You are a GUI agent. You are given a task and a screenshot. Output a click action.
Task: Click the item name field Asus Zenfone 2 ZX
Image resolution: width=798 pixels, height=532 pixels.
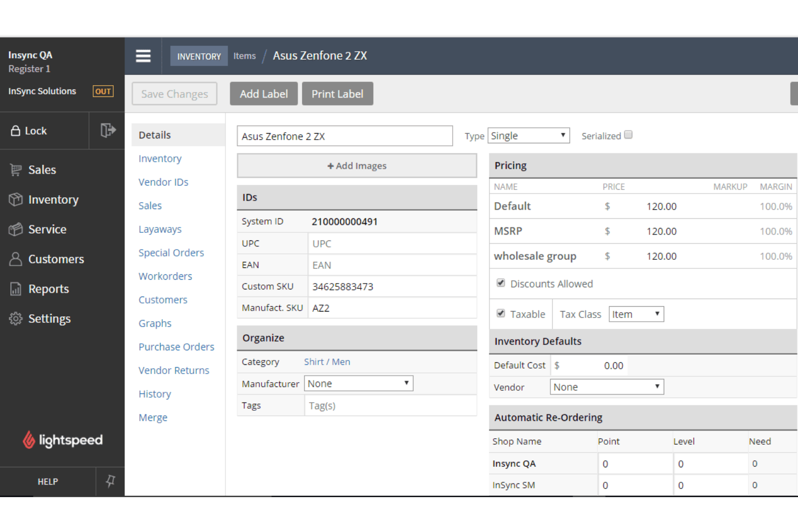345,136
